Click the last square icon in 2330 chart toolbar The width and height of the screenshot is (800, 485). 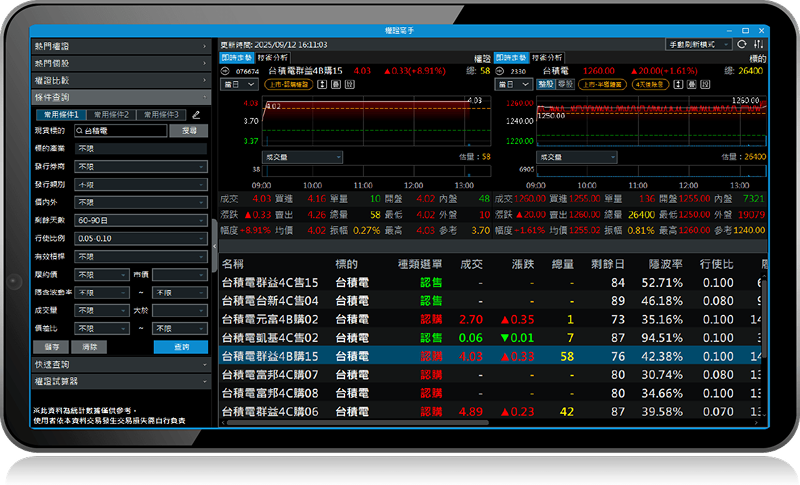click(706, 84)
